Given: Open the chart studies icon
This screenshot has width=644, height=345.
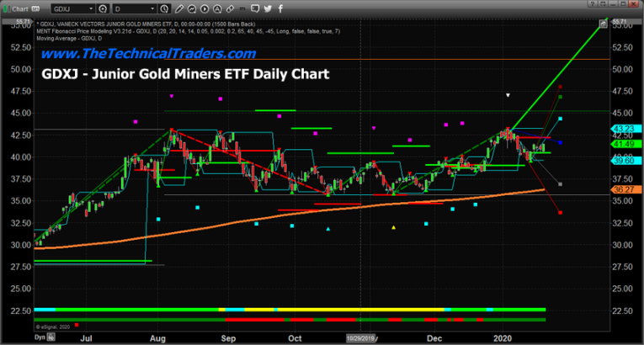Looking at the screenshot, I should click(191, 8).
